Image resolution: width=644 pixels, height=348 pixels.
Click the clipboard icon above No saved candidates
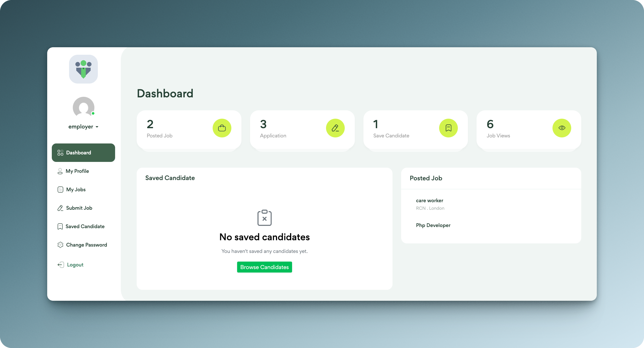coord(264,218)
